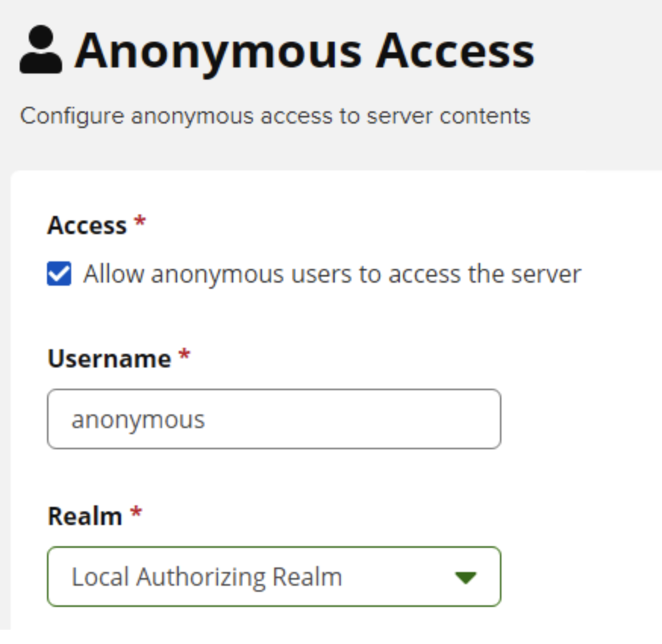
Task: Click the red asterisk next to Realm
Action: (136, 512)
